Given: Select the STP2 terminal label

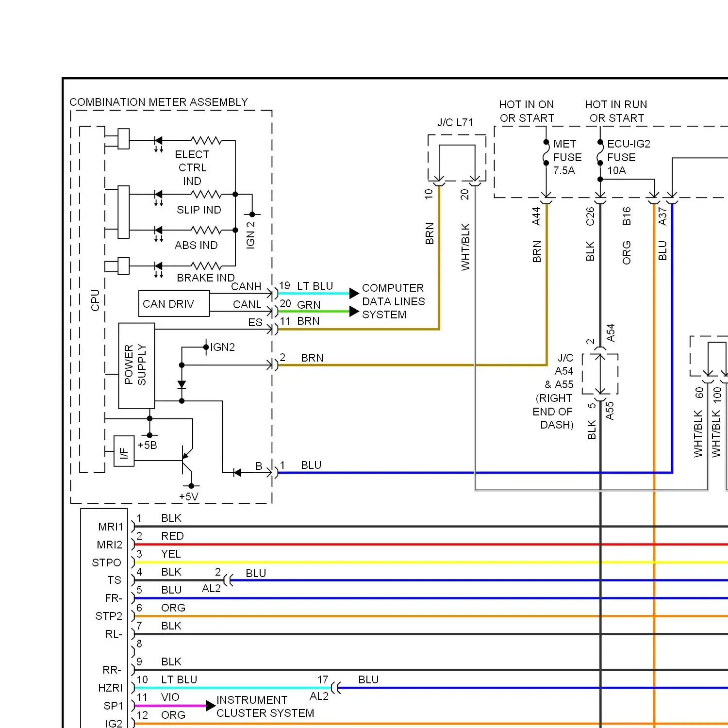Looking at the screenshot, I should tap(109, 616).
